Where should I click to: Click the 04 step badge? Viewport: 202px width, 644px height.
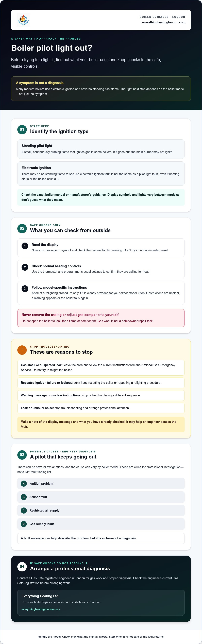22,567
